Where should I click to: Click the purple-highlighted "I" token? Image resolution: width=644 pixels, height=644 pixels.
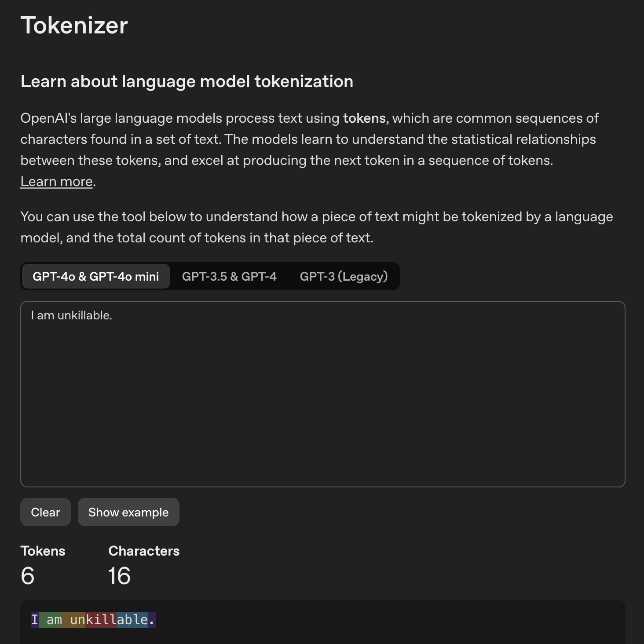tap(34, 620)
